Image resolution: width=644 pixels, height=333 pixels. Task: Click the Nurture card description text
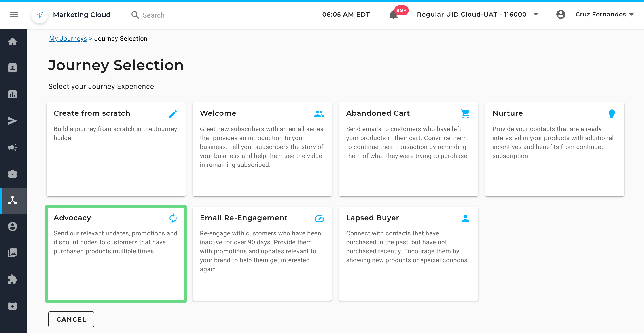(553, 142)
